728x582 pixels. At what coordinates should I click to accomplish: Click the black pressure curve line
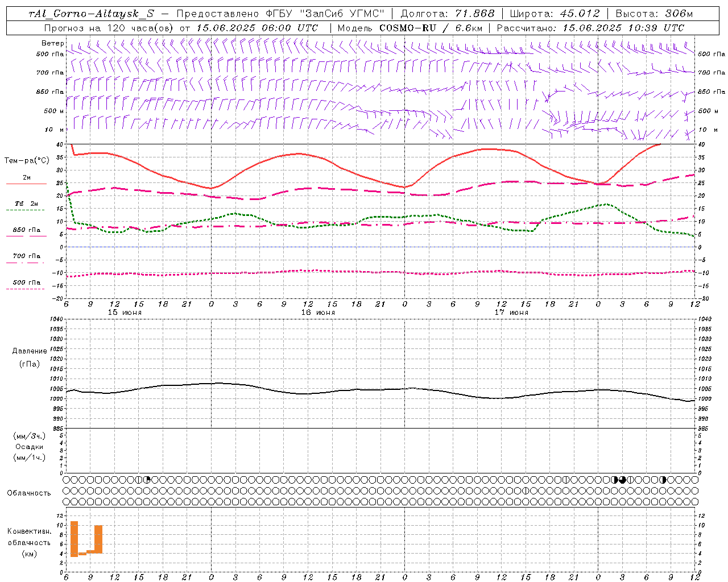381,390
